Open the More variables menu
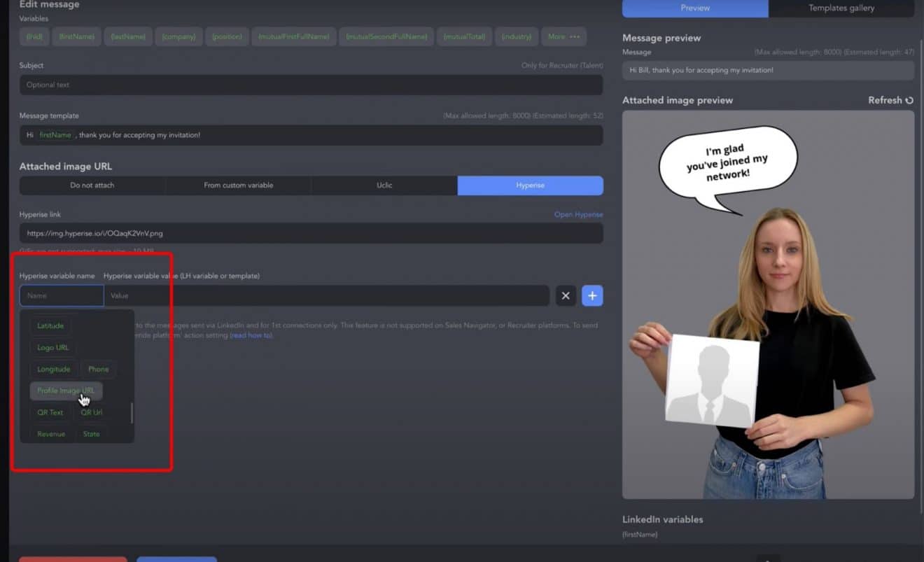 (563, 36)
